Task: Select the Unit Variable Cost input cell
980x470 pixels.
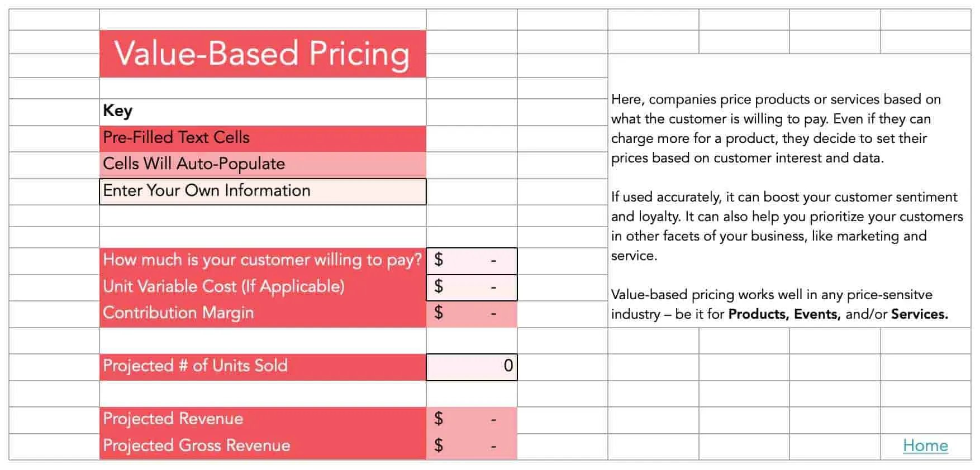Action: pos(472,287)
